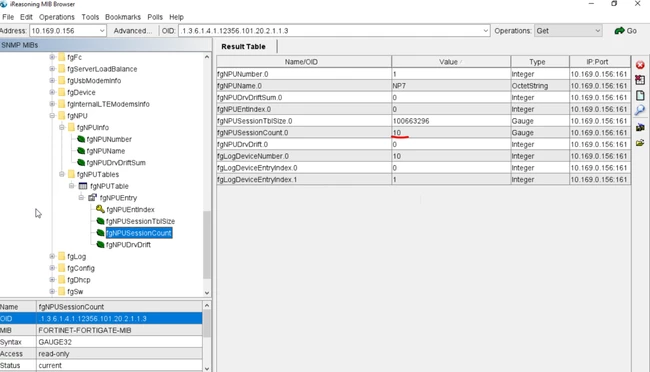Click details panel scroll down arrow
The width and height of the screenshot is (650, 372).
coord(207,368)
